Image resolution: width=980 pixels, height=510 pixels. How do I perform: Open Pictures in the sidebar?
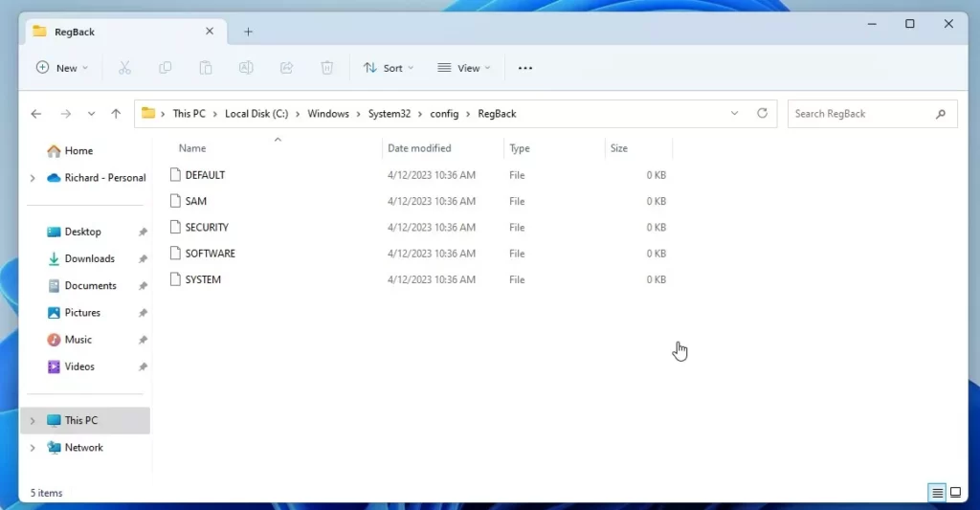click(x=82, y=313)
